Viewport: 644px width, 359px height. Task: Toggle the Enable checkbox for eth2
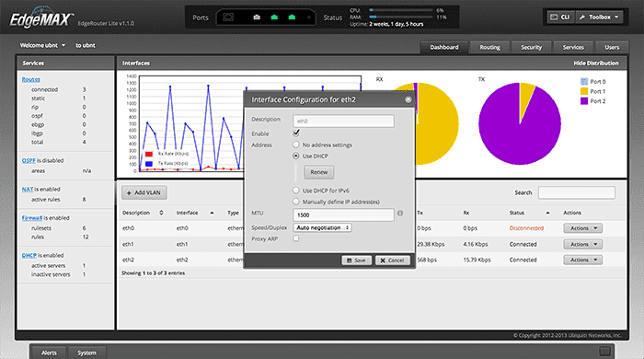296,133
